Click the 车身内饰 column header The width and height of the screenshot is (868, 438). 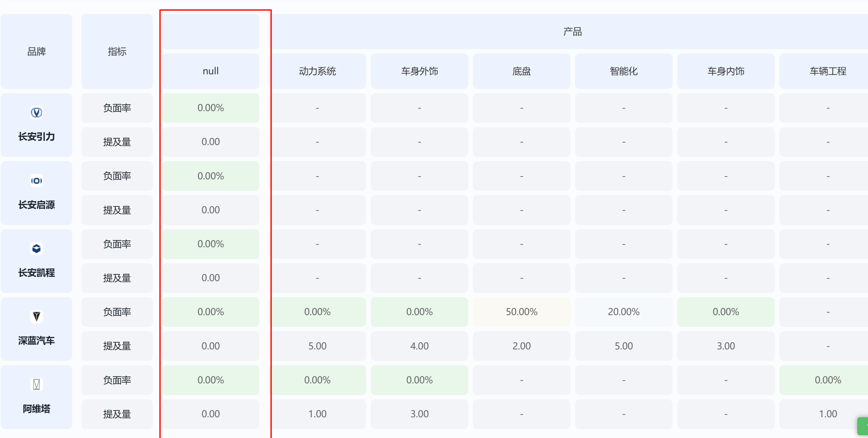click(726, 71)
